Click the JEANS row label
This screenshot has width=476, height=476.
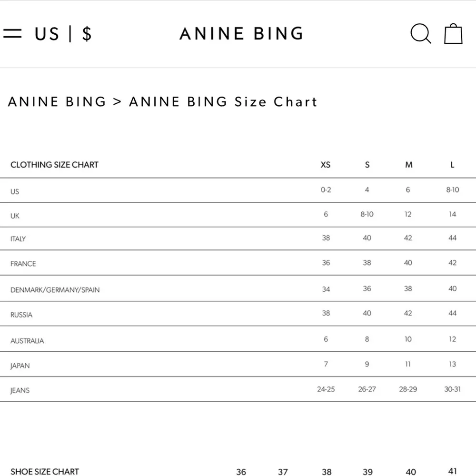(x=20, y=390)
